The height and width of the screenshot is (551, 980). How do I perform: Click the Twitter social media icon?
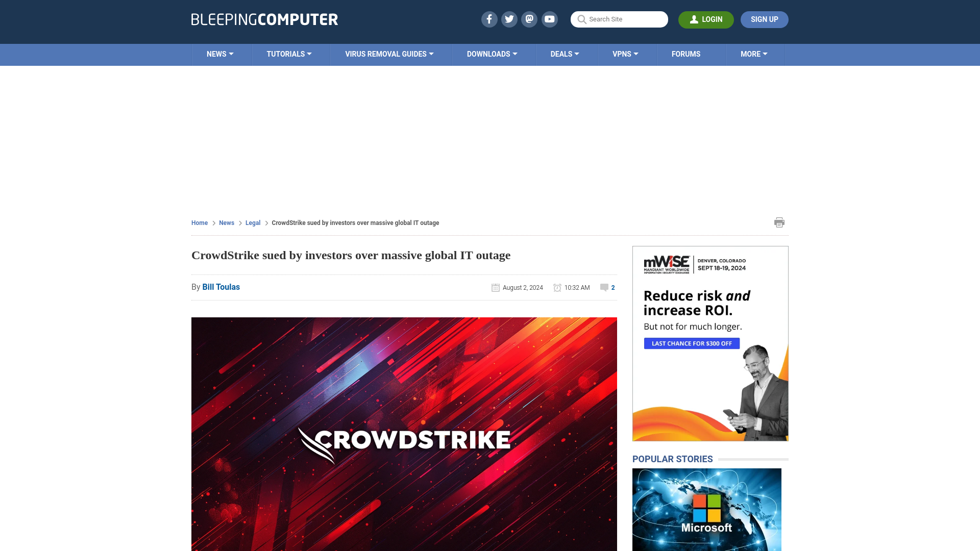pos(509,19)
